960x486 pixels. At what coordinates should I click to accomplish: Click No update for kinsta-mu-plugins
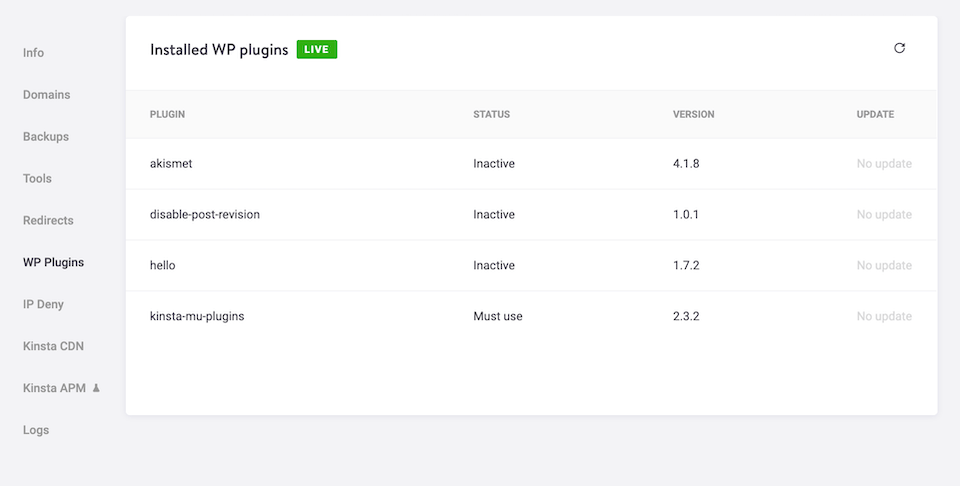(x=884, y=317)
